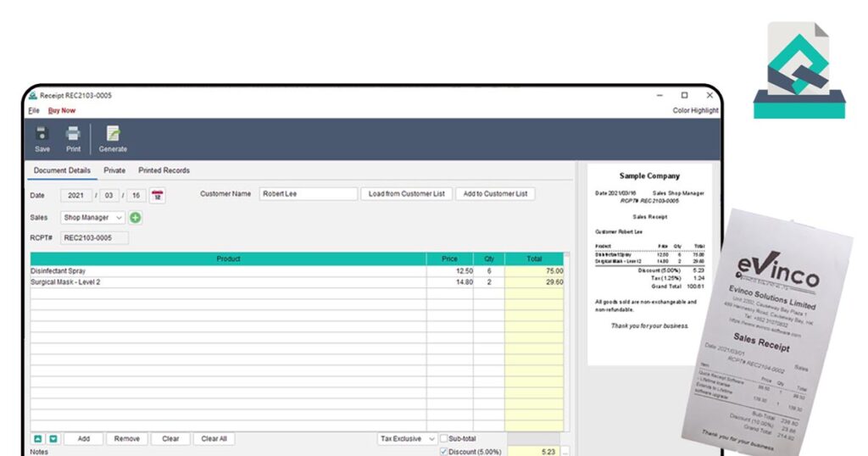Click the day field showing 16
Image resolution: width=868 pixels, height=456 pixels.
point(136,195)
